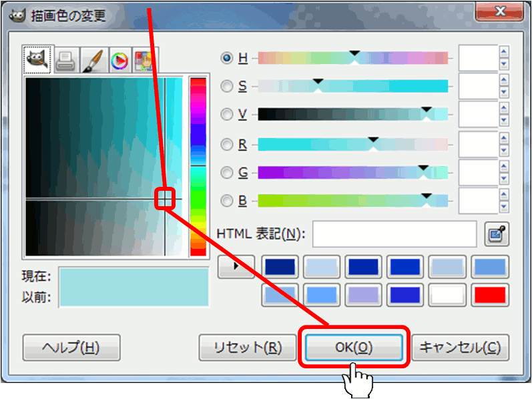The image size is (532, 399).
Task: Select the S saturation radio button
Action: (228, 86)
